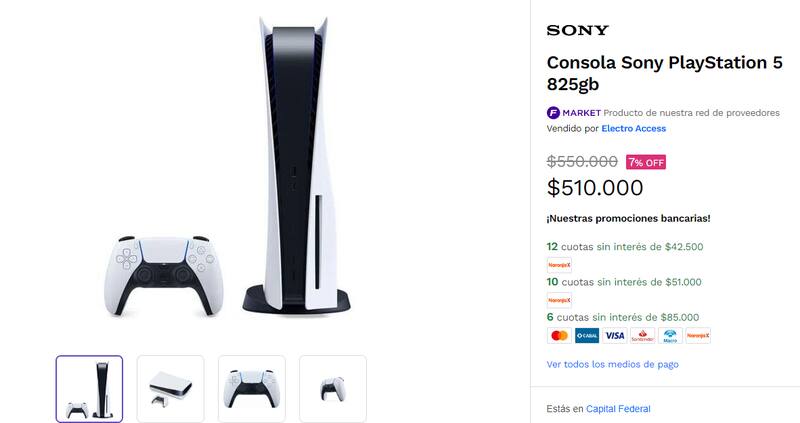
Task: Open Ver todos los medios de pago
Action: click(612, 364)
